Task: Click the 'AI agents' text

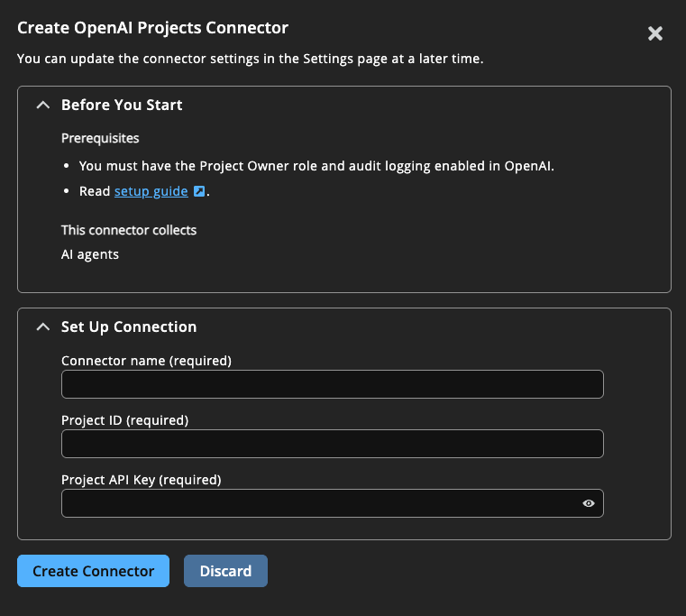Action: 90,254
